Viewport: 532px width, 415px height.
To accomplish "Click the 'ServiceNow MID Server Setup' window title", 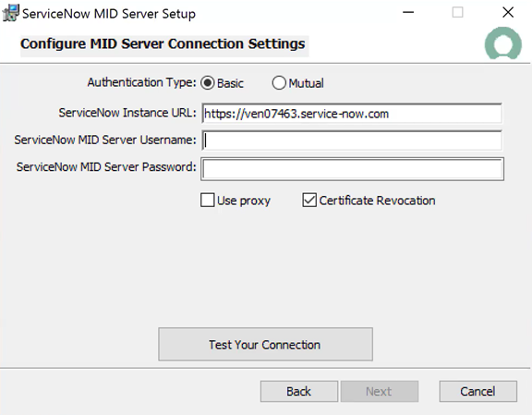I will click(x=109, y=14).
